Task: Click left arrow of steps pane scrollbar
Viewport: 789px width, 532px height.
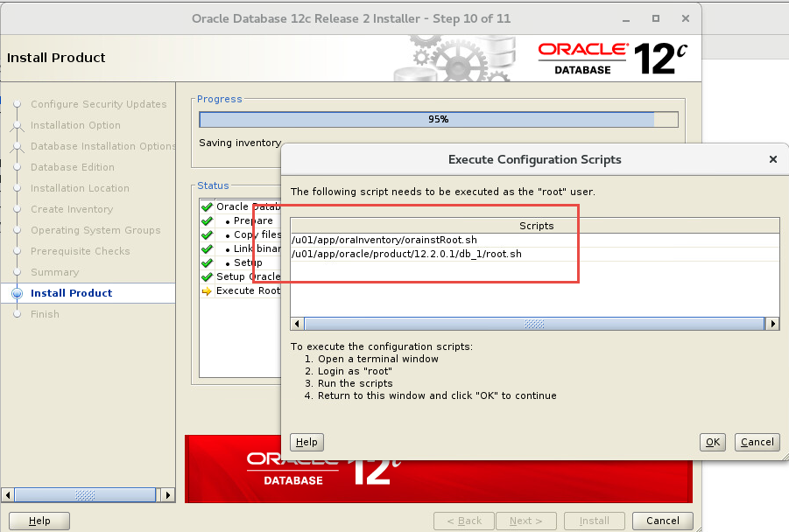Action: 8,494
